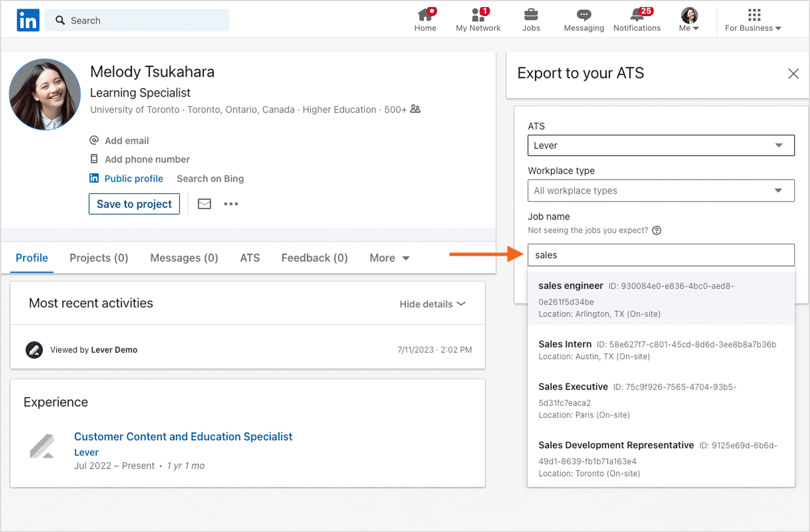Click the Save to project button
810x532 pixels.
134,204
